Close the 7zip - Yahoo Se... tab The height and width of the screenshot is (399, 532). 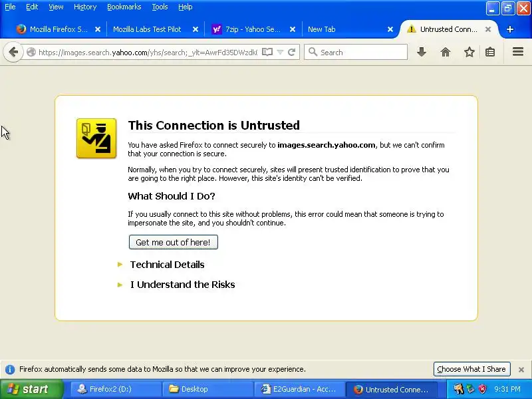293,29
